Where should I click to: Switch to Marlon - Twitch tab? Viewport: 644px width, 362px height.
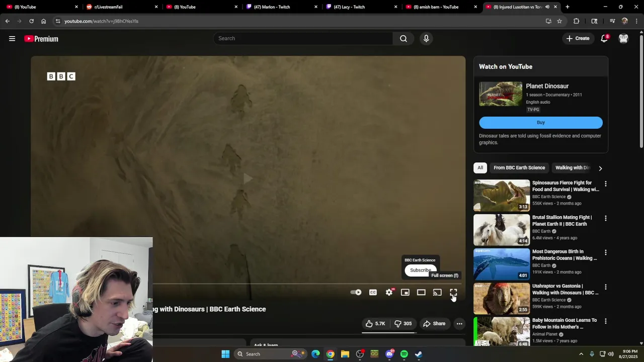pos(278,7)
